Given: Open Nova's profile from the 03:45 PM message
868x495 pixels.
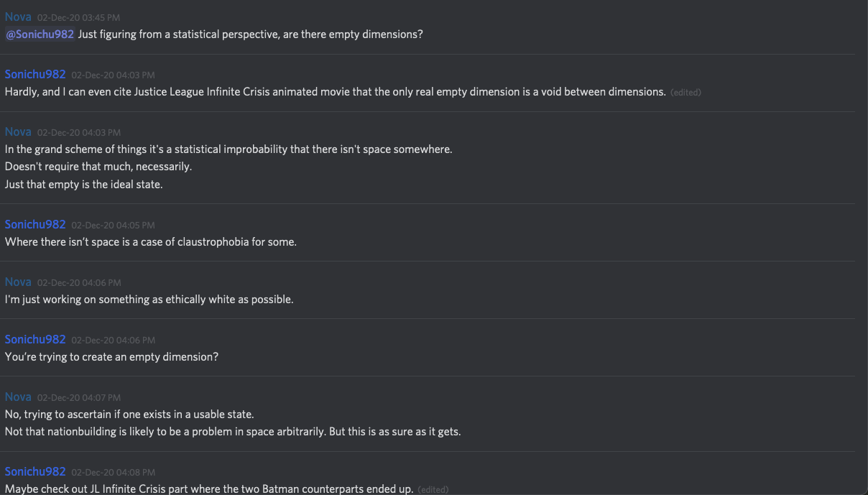Looking at the screenshot, I should coord(18,17).
